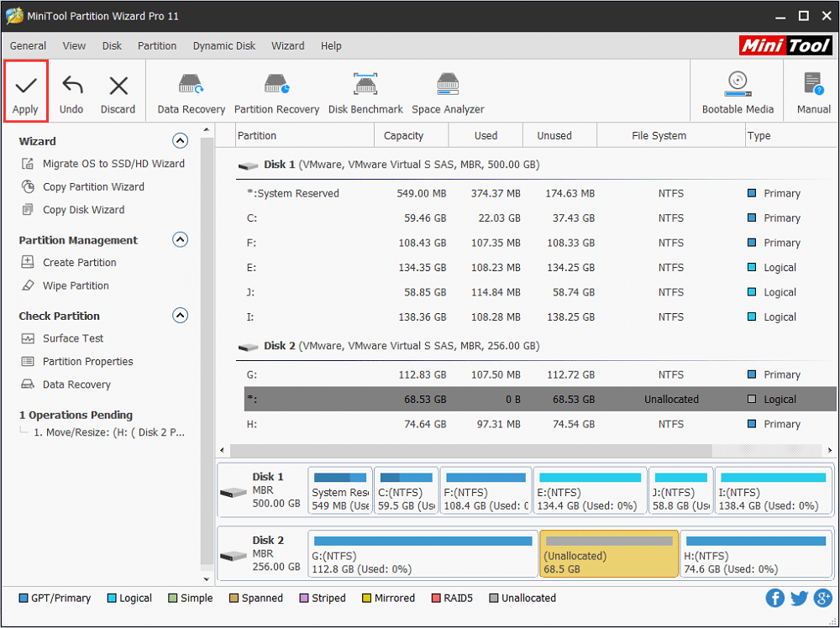Viewport: 840px width, 628px height.
Task: Select the Disk 2 header row in list
Action: [536, 346]
